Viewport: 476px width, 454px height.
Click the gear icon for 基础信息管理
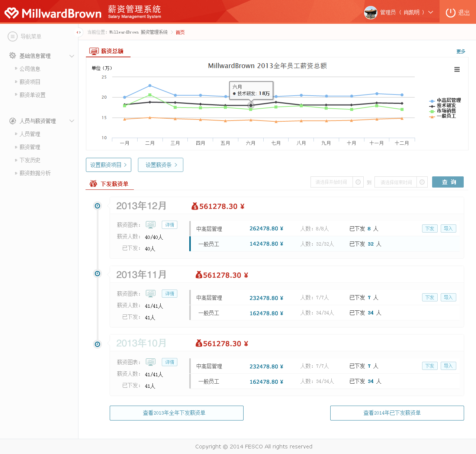[13, 55]
